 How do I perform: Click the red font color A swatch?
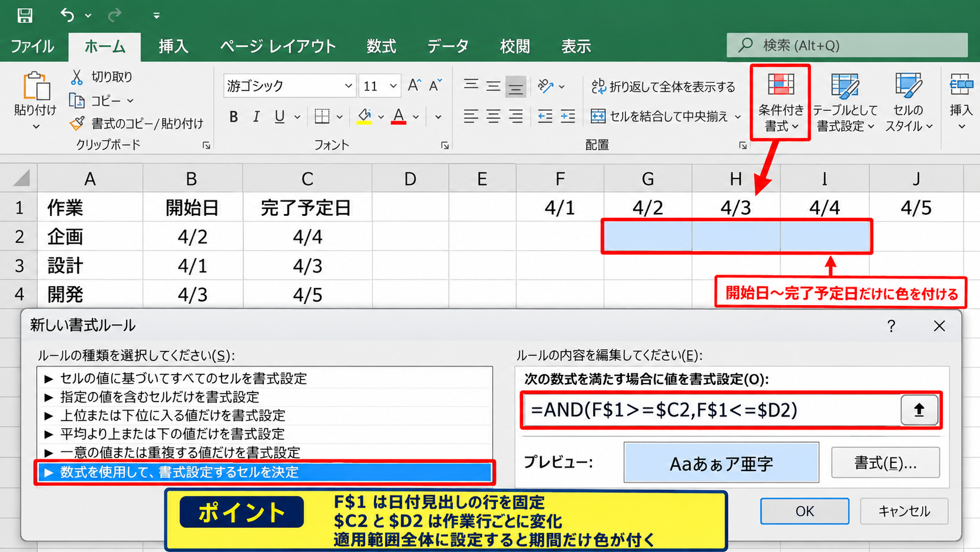pos(399,116)
